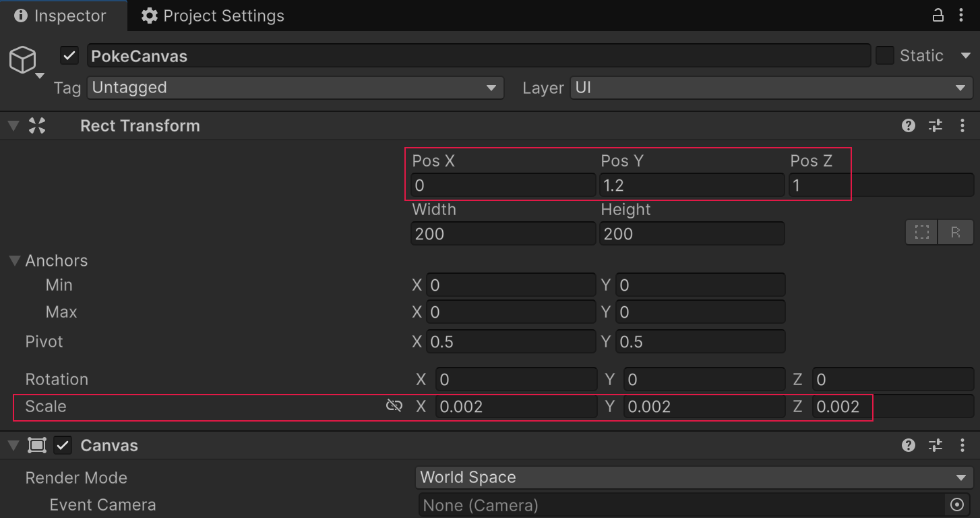Open the Inspector panel kebab menu
Viewport: 980px width, 518px height.
pyautogui.click(x=962, y=16)
